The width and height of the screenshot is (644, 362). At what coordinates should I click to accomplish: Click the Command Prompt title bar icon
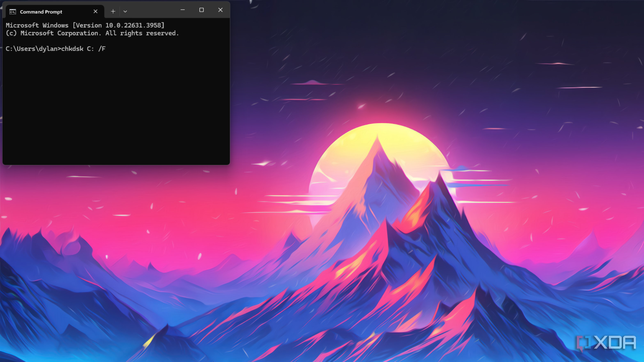(x=13, y=11)
